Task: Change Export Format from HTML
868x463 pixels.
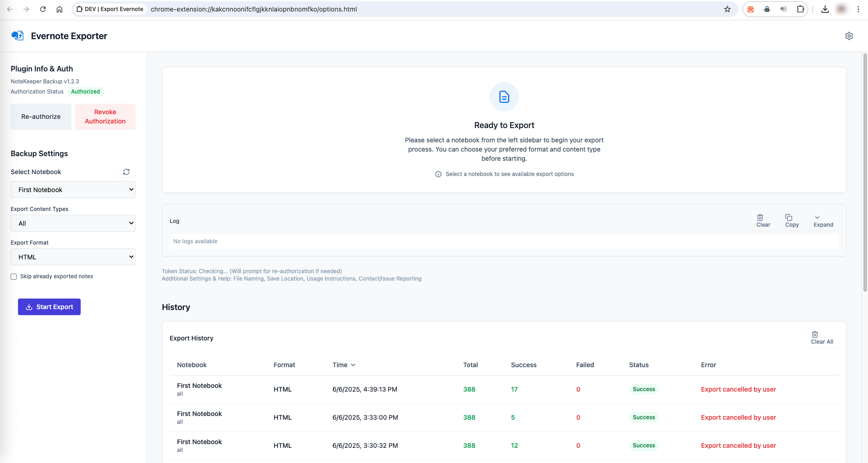Action: pos(72,257)
